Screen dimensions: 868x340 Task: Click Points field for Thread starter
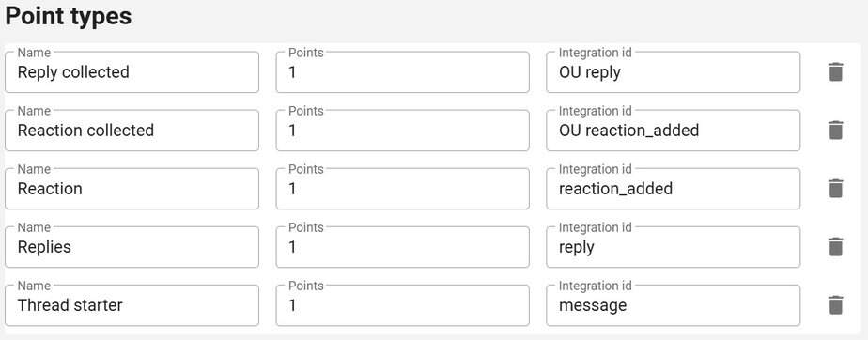pyautogui.click(x=402, y=305)
